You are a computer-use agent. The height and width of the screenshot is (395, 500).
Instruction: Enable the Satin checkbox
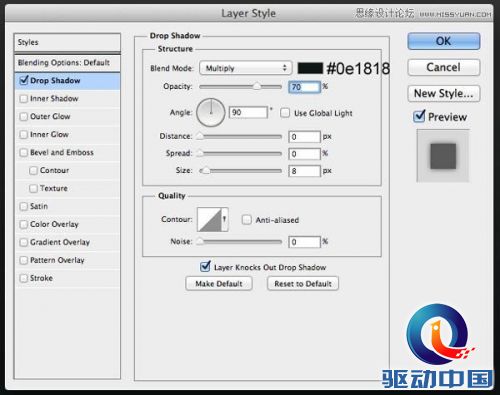[x=24, y=207]
